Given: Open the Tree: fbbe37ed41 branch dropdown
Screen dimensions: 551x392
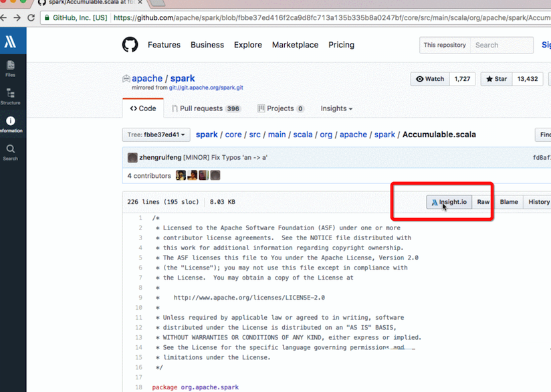Looking at the screenshot, I should [x=156, y=134].
